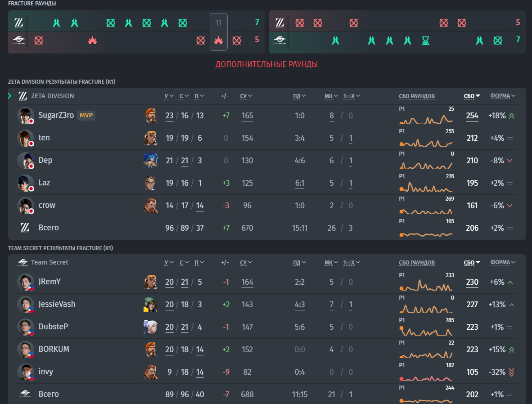Click the Team Secret logo in the table header
This screenshot has height=404, width=532.
pyautogui.click(x=23, y=263)
